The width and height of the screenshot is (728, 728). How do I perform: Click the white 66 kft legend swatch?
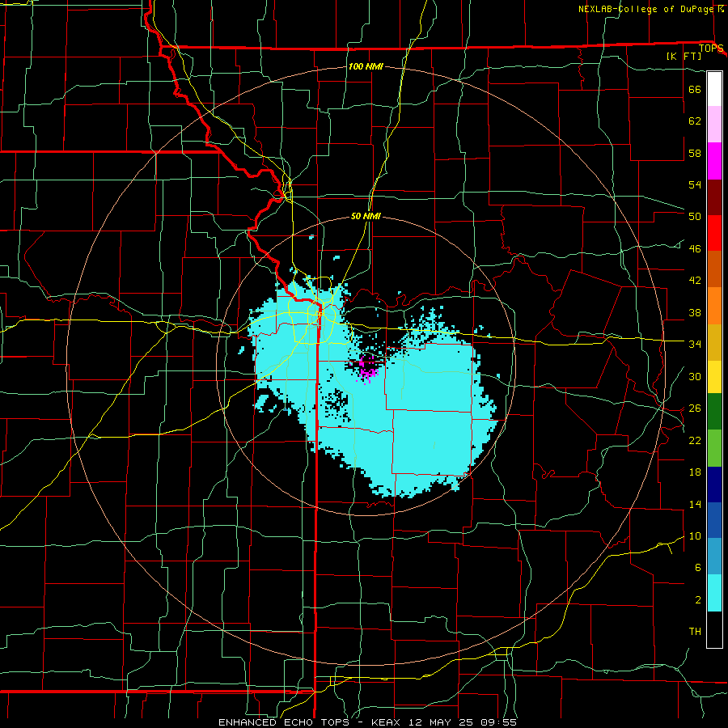click(714, 89)
